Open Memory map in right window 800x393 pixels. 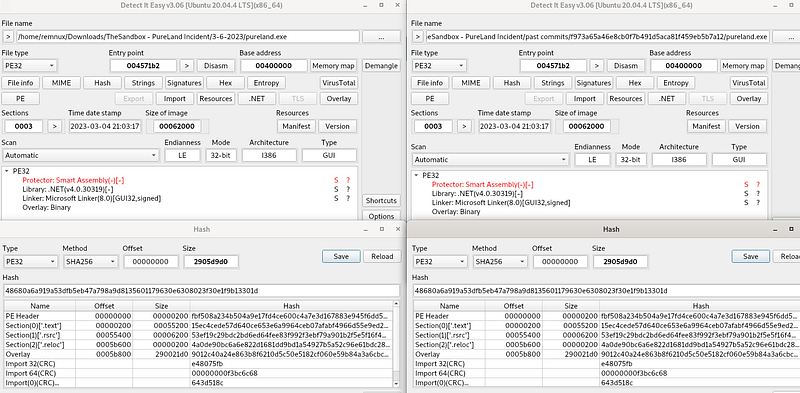743,66
